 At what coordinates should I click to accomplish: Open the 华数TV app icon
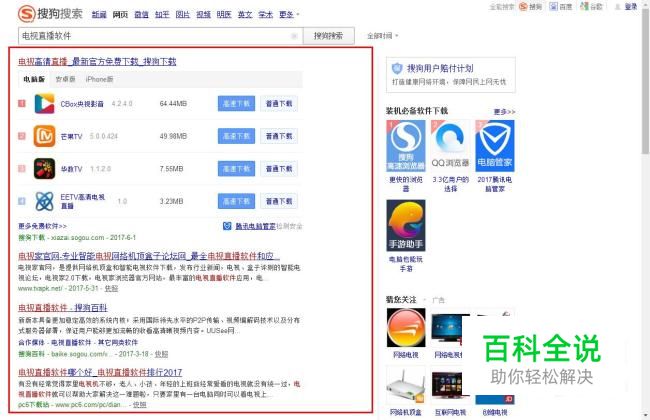pos(44,169)
